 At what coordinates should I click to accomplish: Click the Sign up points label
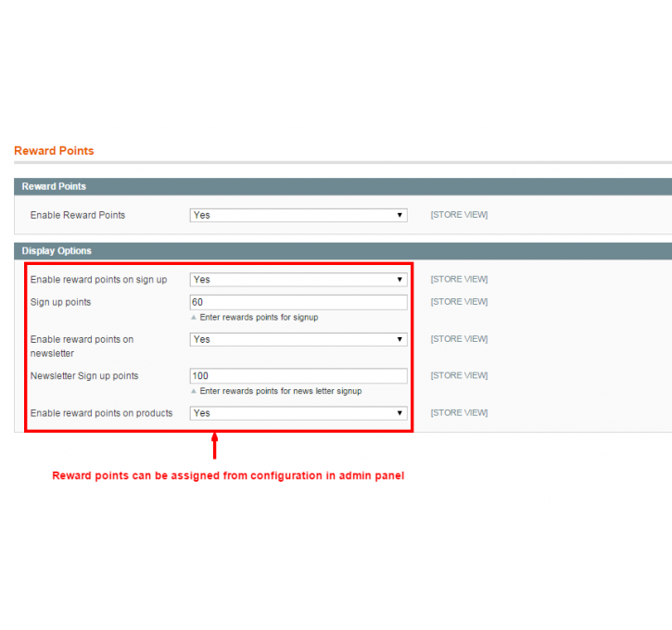coord(60,302)
